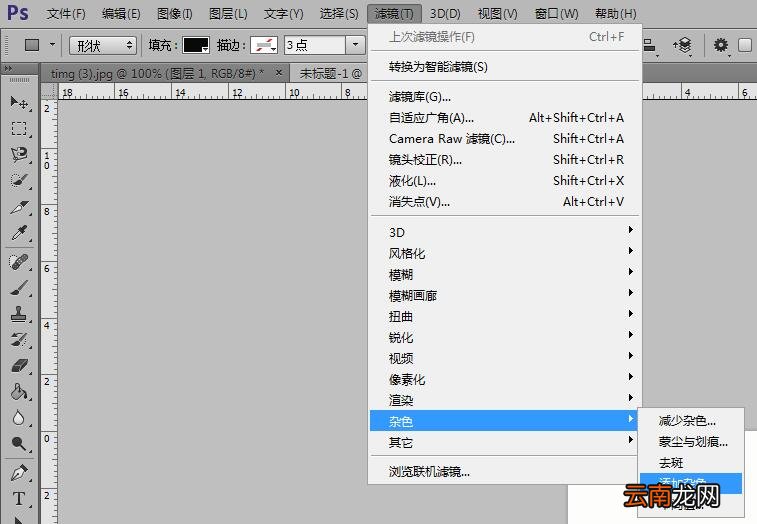Open the 图层(L) menu
This screenshot has width=757, height=524.
tap(228, 14)
